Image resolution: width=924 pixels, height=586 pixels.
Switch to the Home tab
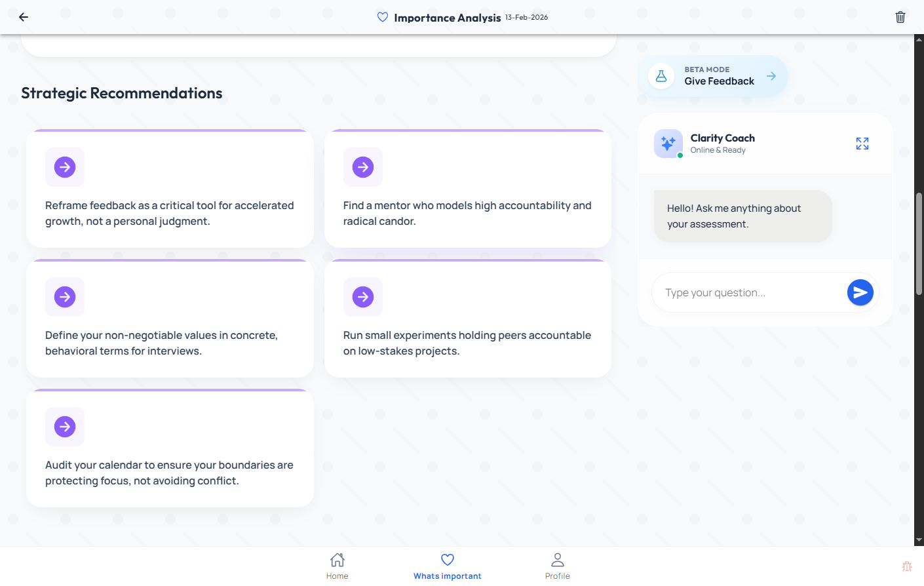[x=337, y=566]
